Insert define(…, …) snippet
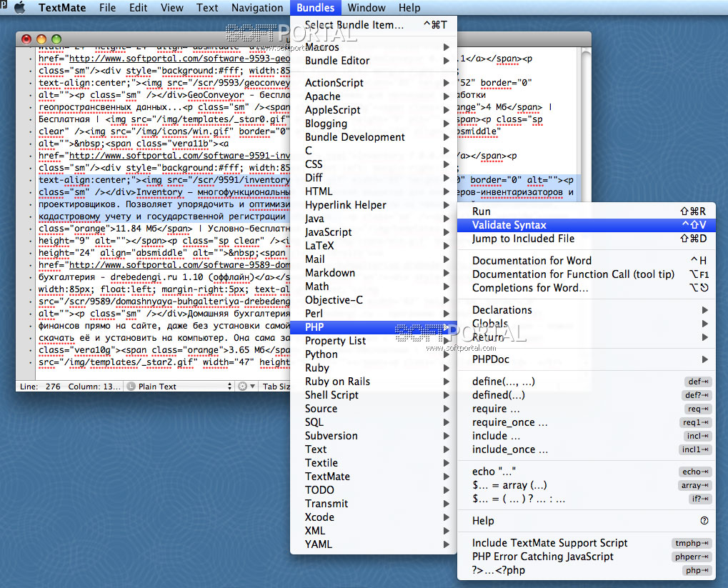 coord(587,382)
